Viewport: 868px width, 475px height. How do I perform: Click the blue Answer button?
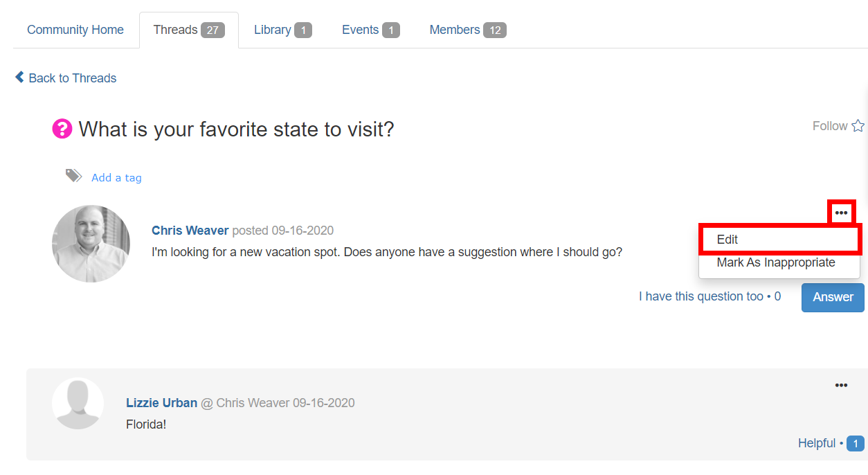(x=833, y=297)
